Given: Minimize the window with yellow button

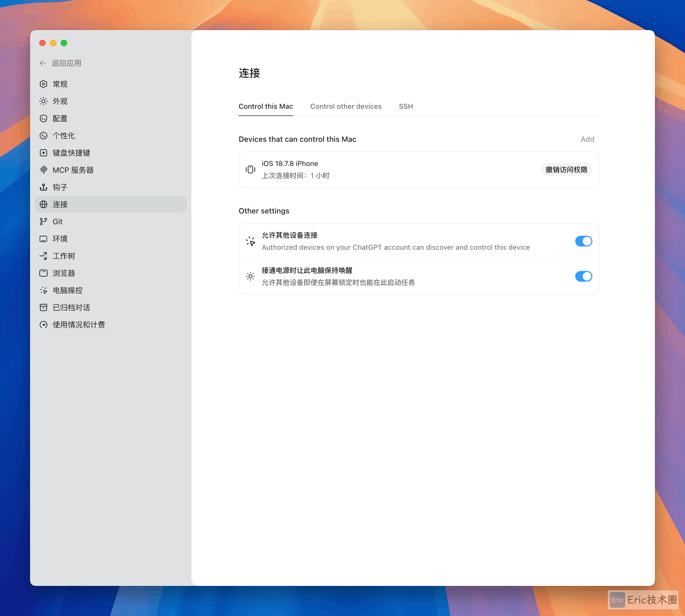Looking at the screenshot, I should click(53, 43).
